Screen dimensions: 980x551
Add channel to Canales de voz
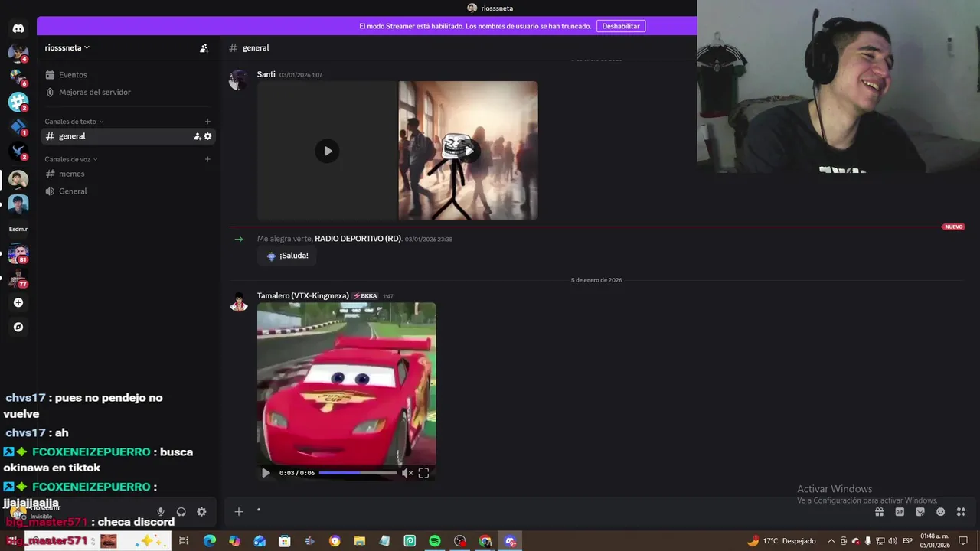click(207, 159)
